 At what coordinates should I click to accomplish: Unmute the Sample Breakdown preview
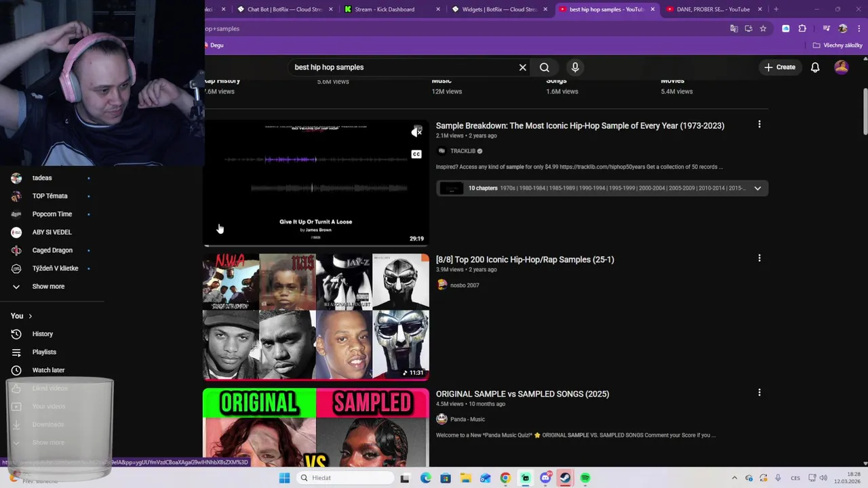point(416,132)
